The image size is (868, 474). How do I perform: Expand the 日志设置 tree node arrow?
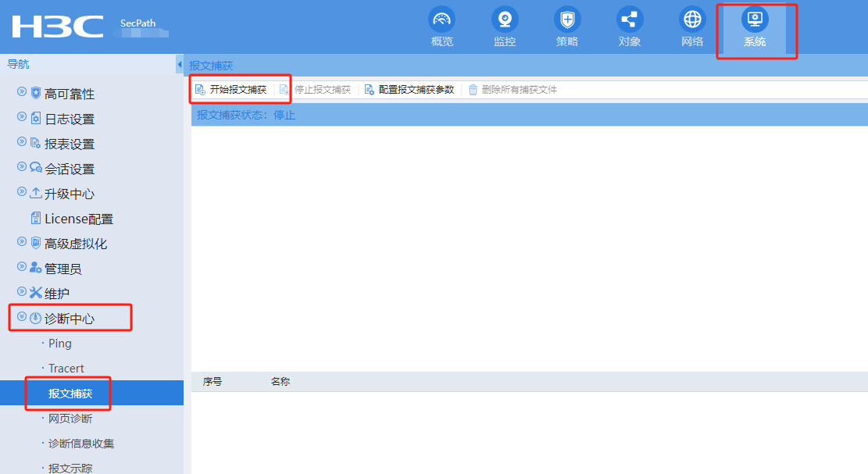click(x=22, y=116)
